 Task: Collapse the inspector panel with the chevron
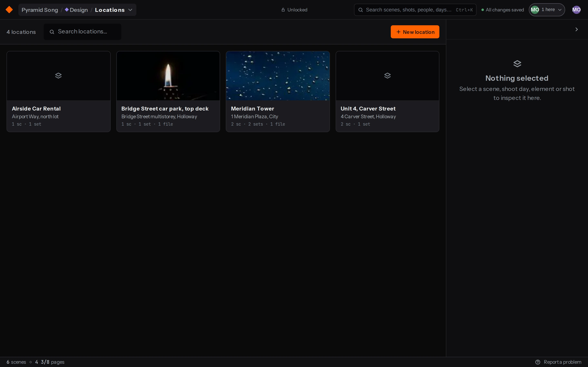tap(576, 29)
